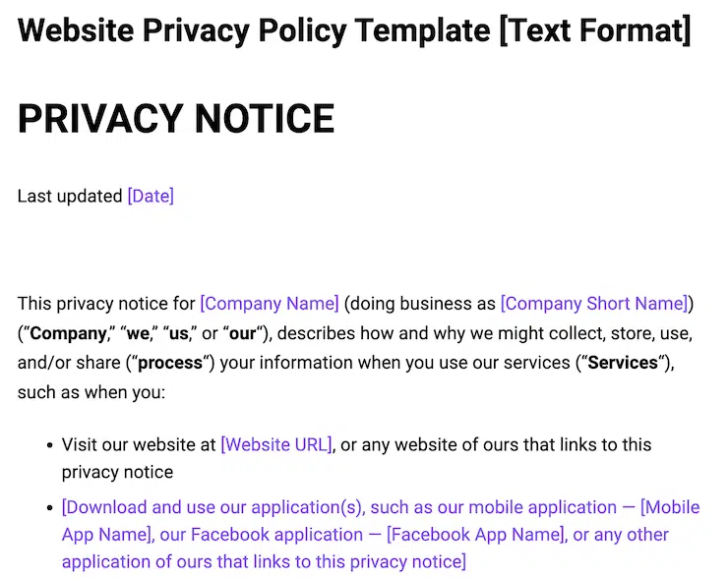Click "This privacy notice for" opening text
728x578 pixels.
pyautogui.click(x=106, y=303)
